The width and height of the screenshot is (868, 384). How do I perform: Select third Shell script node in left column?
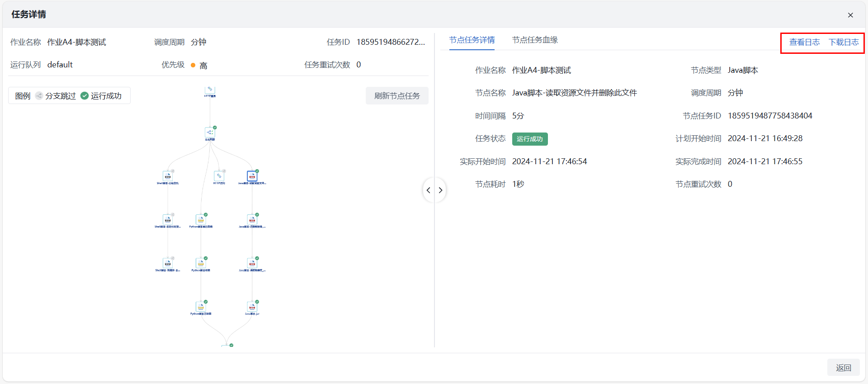tap(168, 263)
